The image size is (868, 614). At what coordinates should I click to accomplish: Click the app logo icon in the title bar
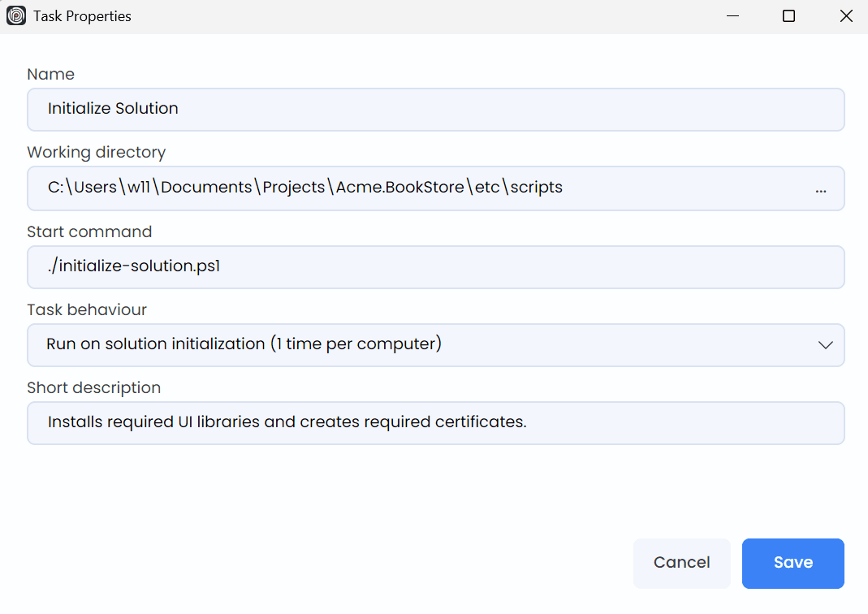(15, 15)
